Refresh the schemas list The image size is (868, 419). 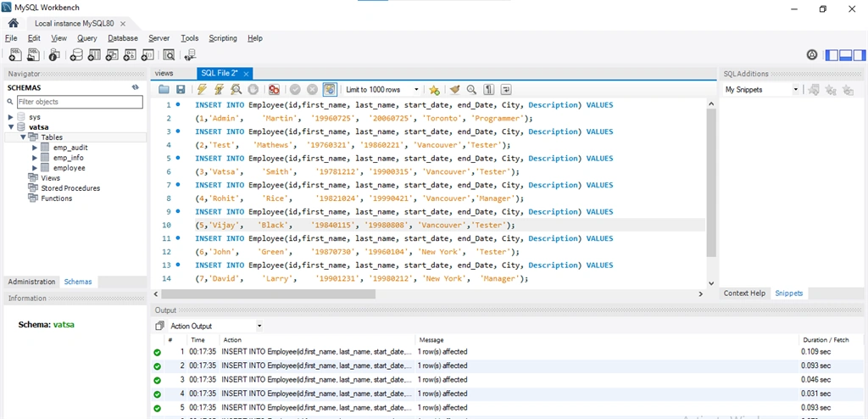coord(135,87)
